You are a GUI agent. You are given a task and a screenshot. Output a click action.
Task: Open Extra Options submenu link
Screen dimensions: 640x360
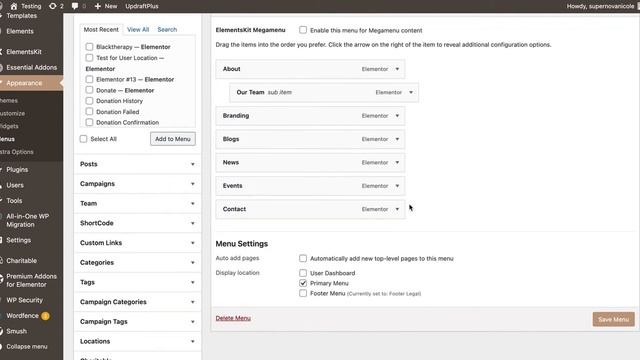(17, 152)
